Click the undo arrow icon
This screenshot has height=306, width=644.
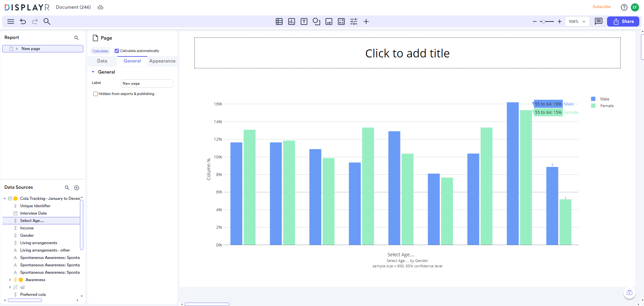[x=23, y=21]
